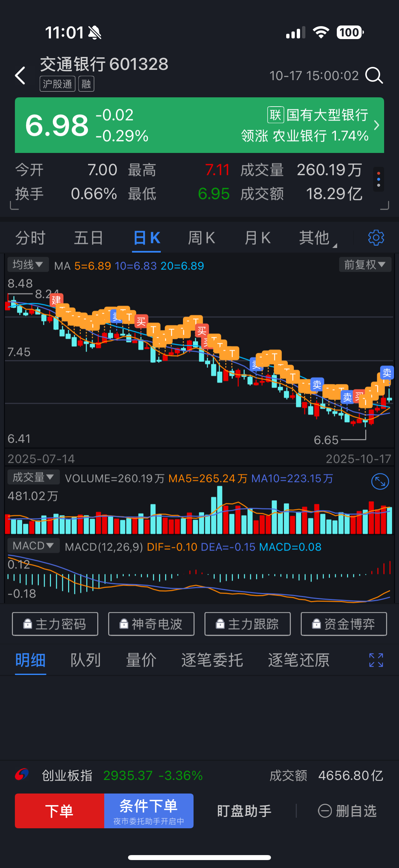
Task: Open chart settings gear icon
Action: 376,238
